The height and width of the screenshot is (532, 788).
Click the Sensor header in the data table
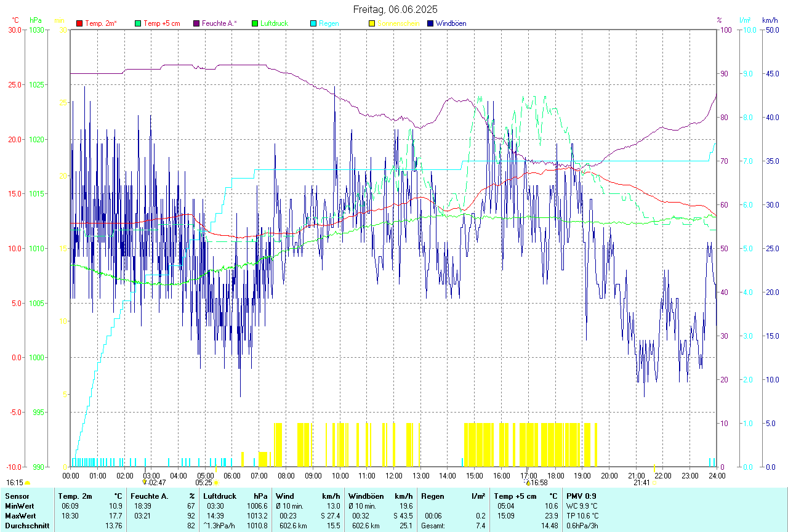coord(17,496)
